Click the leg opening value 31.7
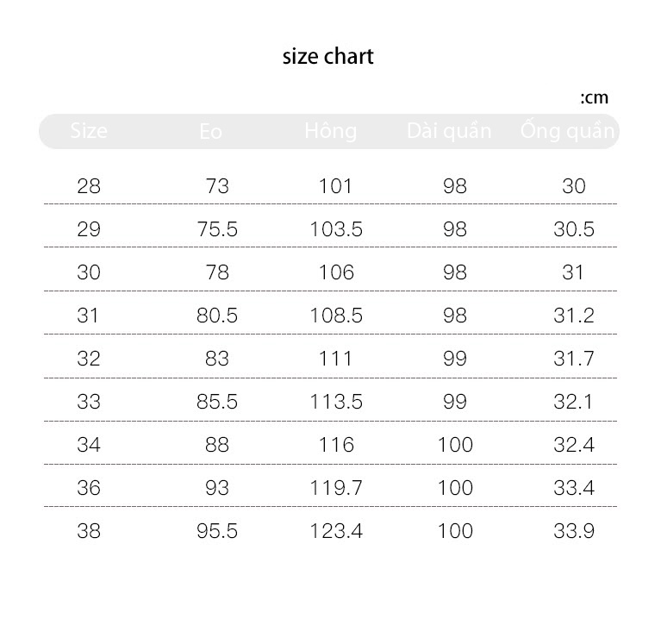This screenshot has width=661, height=644. (x=574, y=359)
